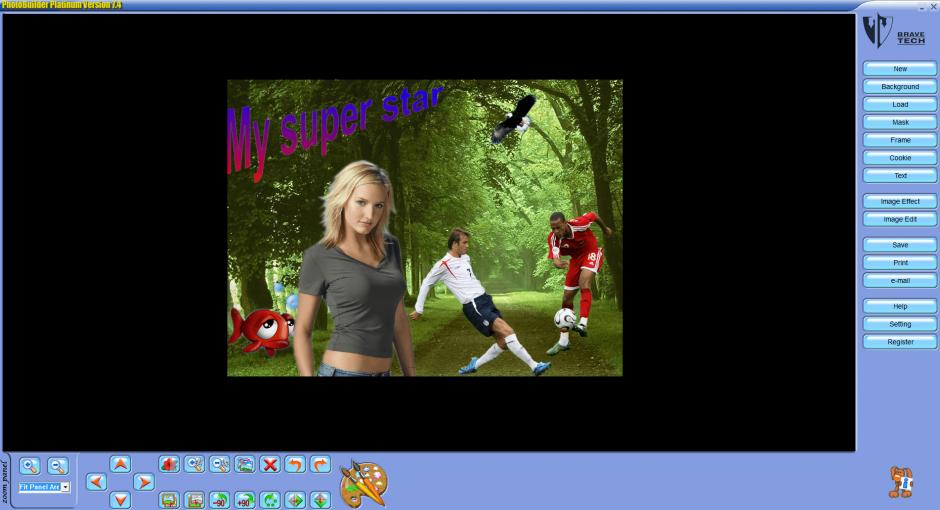Viewport: 940px width, 510px height.
Task: Rotate object by +90 degrees
Action: pos(245,500)
